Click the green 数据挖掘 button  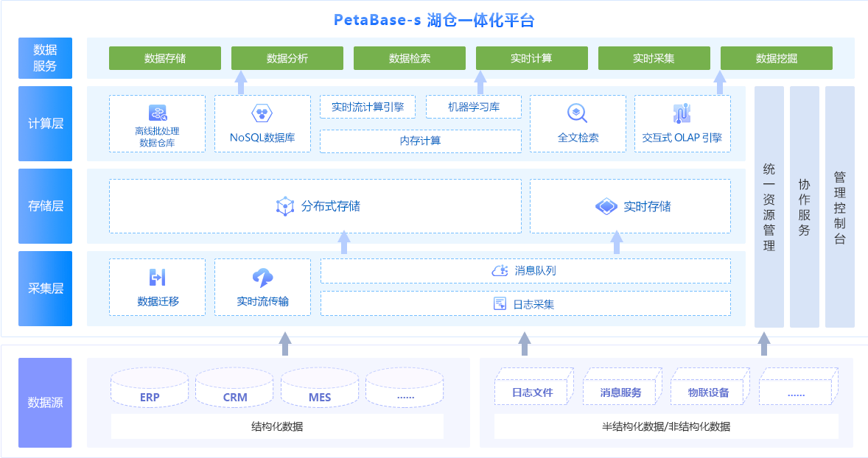pyautogui.click(x=776, y=58)
